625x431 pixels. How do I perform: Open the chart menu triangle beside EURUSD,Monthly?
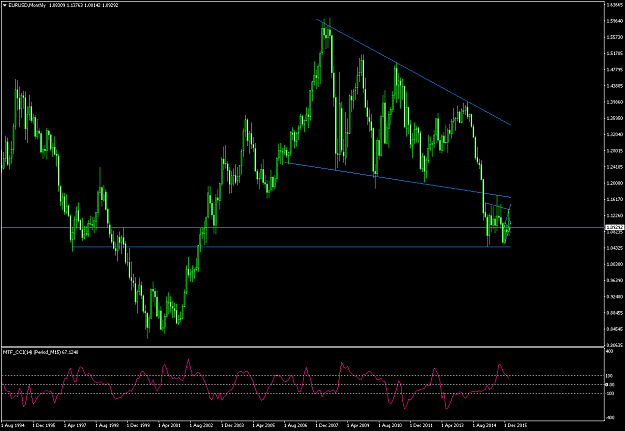click(4, 5)
